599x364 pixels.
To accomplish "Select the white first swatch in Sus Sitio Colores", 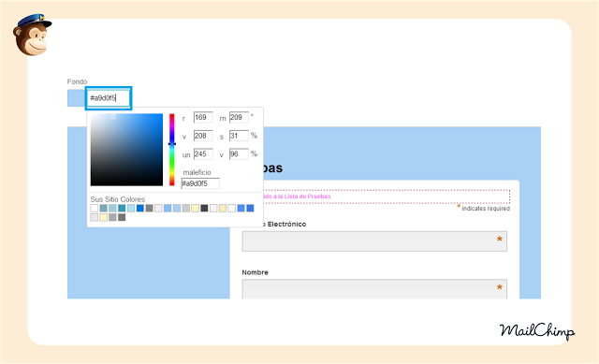I will [x=94, y=208].
